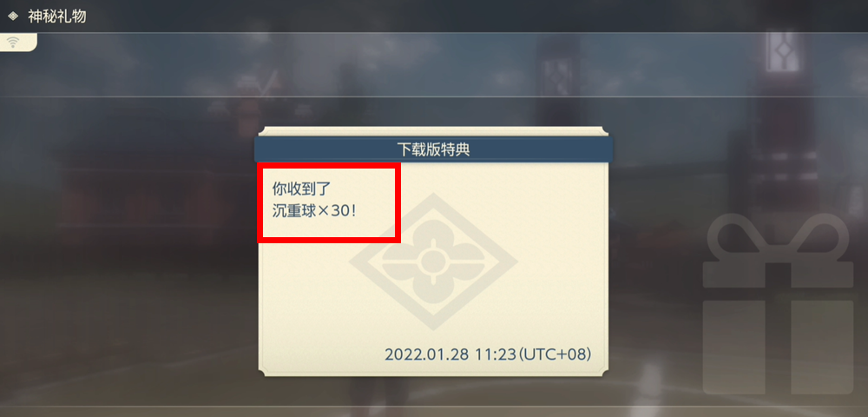This screenshot has height=417, width=868.
Task: Select the 神秘礼物 screen title
Action: pos(57,16)
